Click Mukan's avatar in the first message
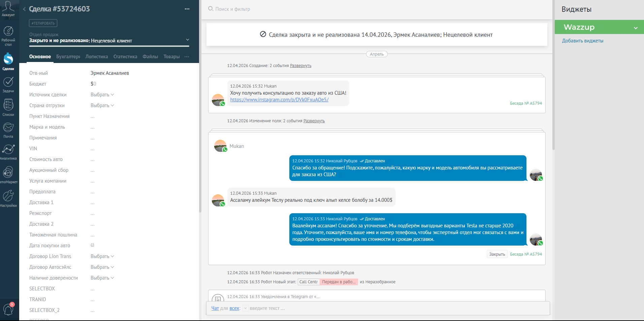 tap(218, 100)
